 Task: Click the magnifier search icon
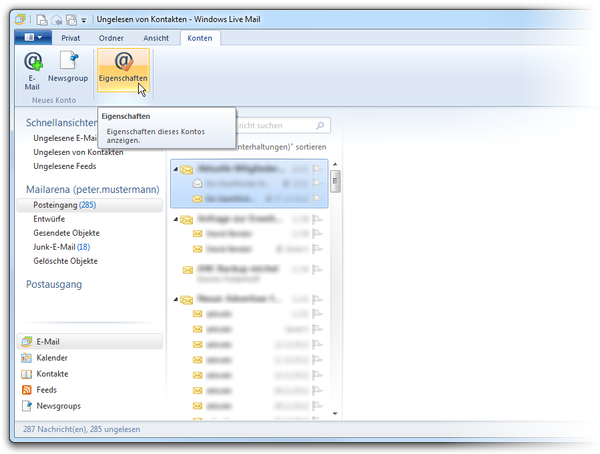320,126
